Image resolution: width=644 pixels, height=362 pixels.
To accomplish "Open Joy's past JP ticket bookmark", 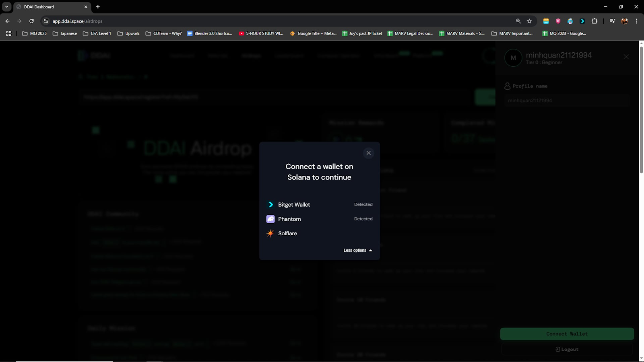I will click(x=362, y=33).
